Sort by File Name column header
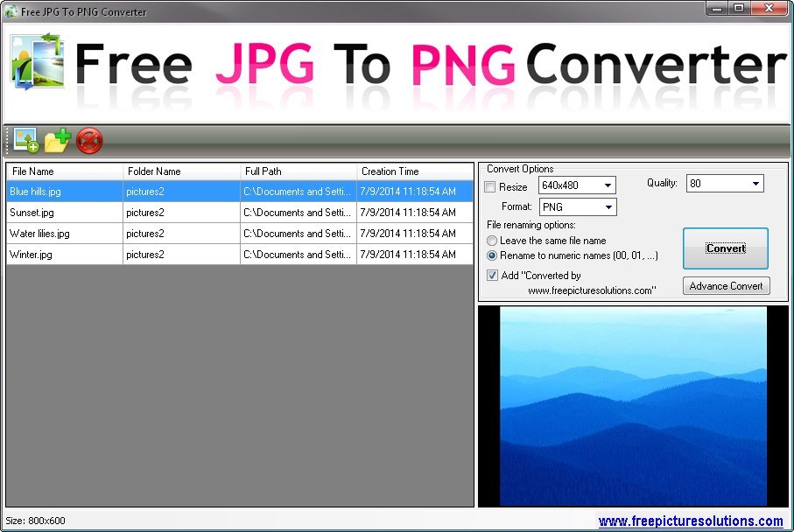The image size is (794, 532). tap(65, 171)
